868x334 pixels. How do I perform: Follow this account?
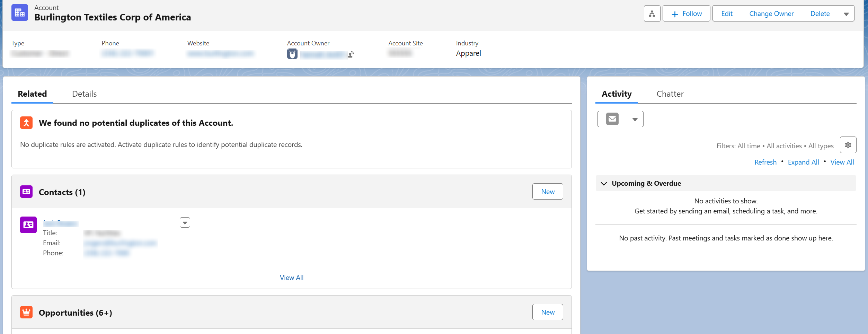click(686, 13)
